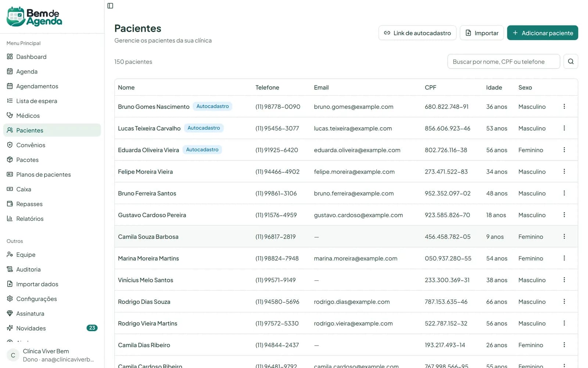Open Médicos section
This screenshot has height=368, width=588.
(x=52, y=116)
